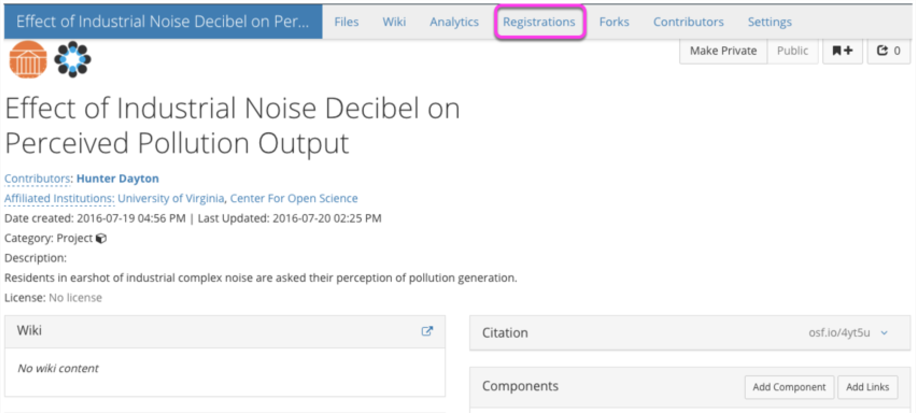Click the project title in the navbar
The image size is (916, 413).
tap(162, 22)
